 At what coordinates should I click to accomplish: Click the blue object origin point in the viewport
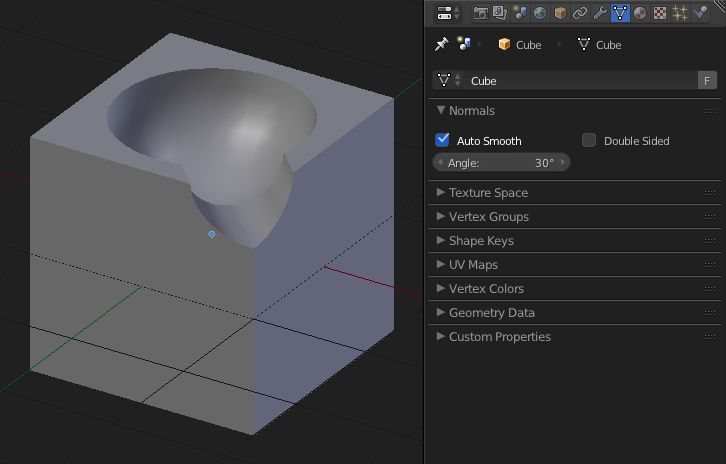click(x=212, y=234)
